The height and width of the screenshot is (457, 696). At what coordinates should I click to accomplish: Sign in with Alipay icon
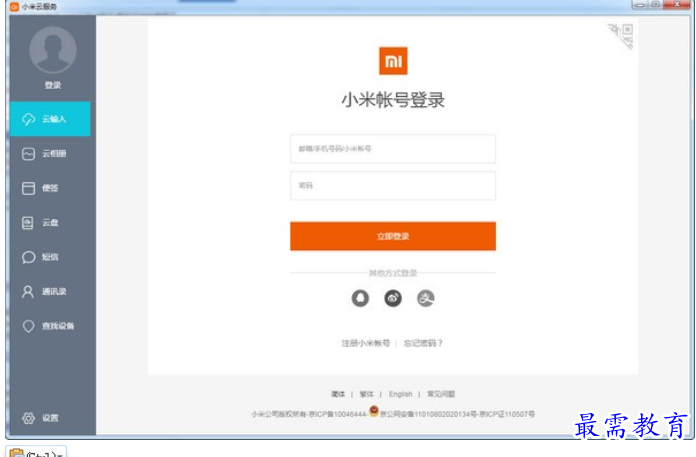(426, 298)
